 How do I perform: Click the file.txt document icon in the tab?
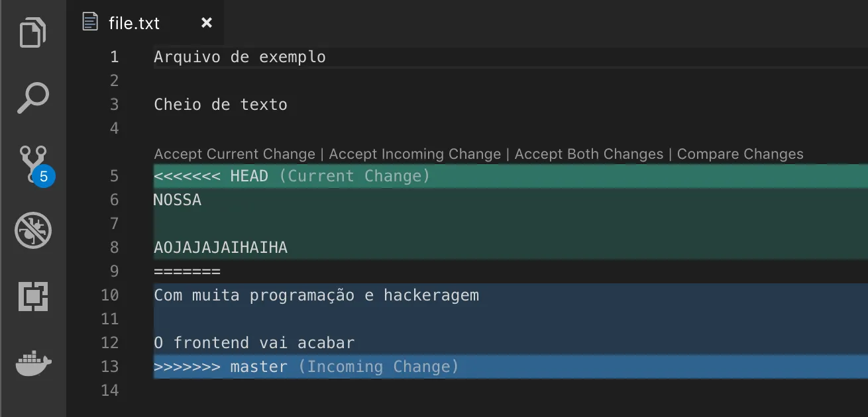pyautogui.click(x=89, y=22)
